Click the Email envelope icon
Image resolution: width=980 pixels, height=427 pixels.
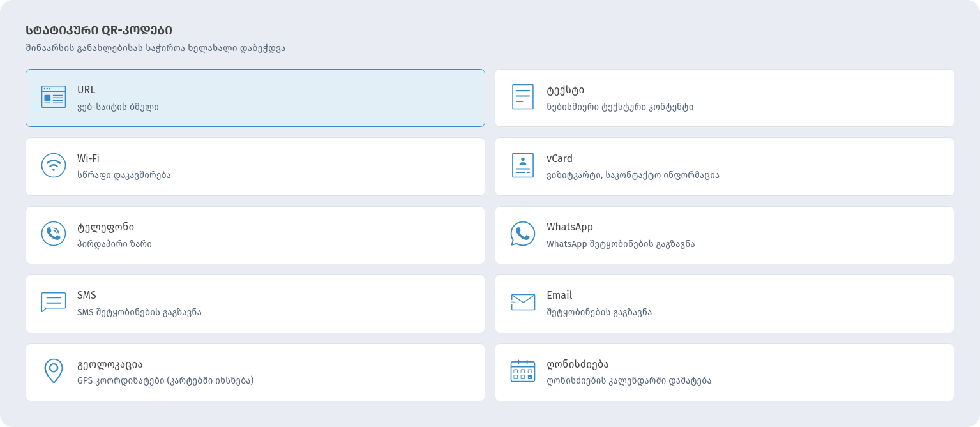(523, 303)
